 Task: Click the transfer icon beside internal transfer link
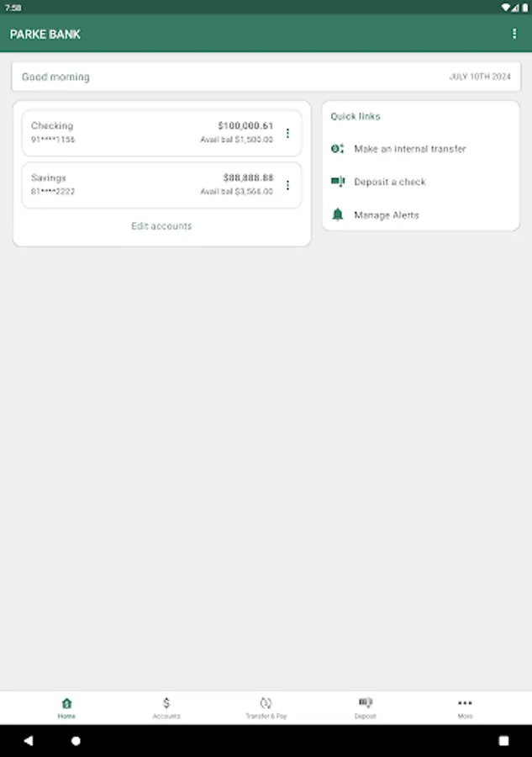340,149
